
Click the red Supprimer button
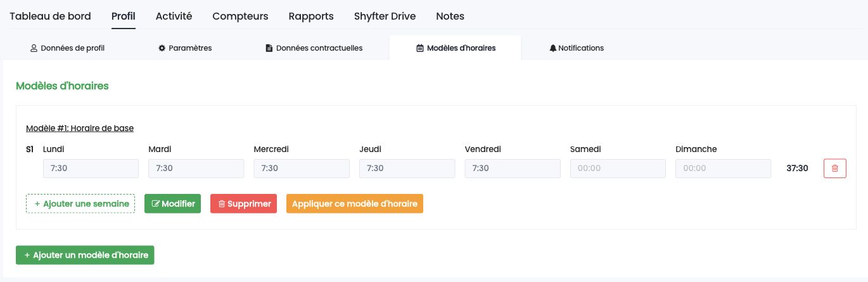pyautogui.click(x=243, y=203)
